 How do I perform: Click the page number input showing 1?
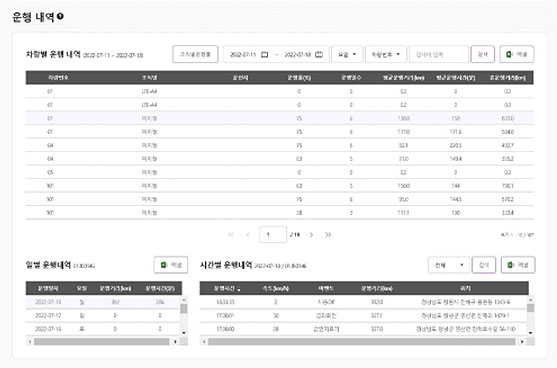coord(273,234)
